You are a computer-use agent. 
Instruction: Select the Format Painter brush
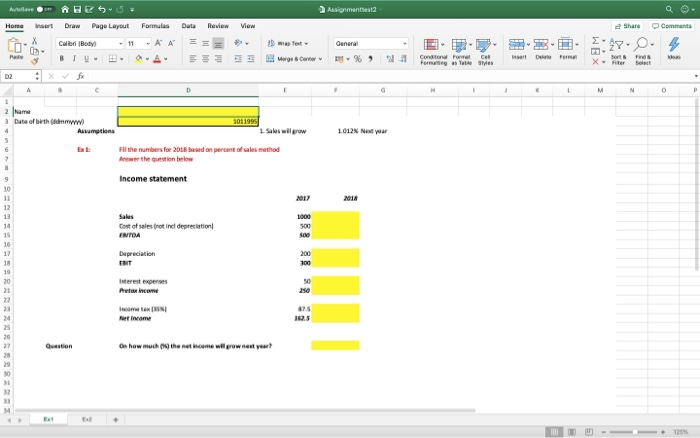point(34,61)
